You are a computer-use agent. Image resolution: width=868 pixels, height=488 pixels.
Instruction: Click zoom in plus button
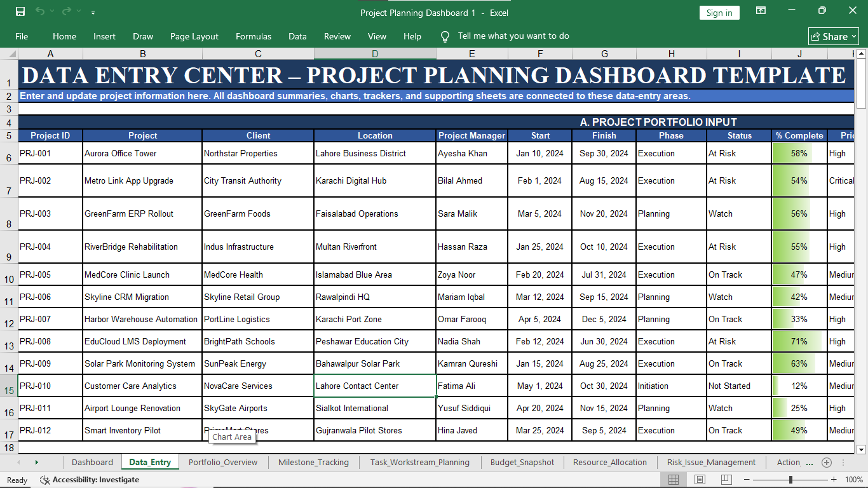(832, 480)
